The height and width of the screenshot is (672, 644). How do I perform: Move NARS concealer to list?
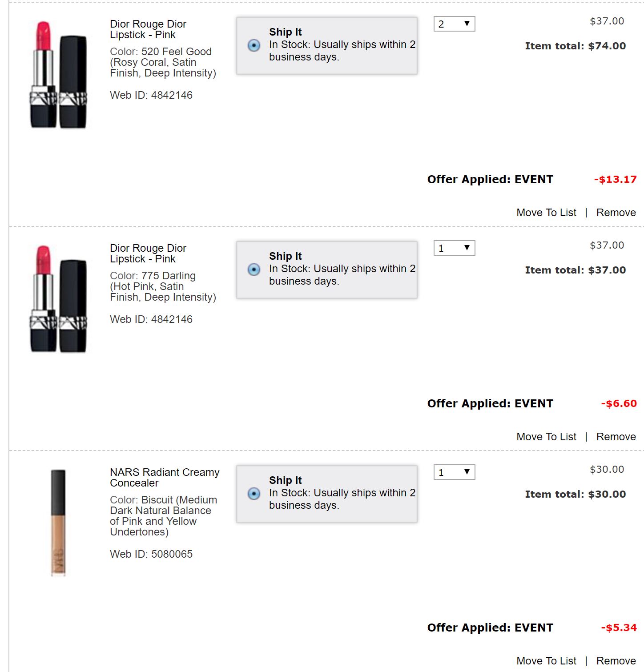coord(546,661)
